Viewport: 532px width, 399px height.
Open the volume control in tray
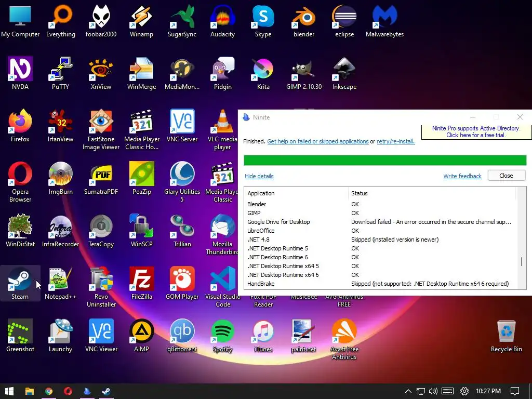coord(433,391)
